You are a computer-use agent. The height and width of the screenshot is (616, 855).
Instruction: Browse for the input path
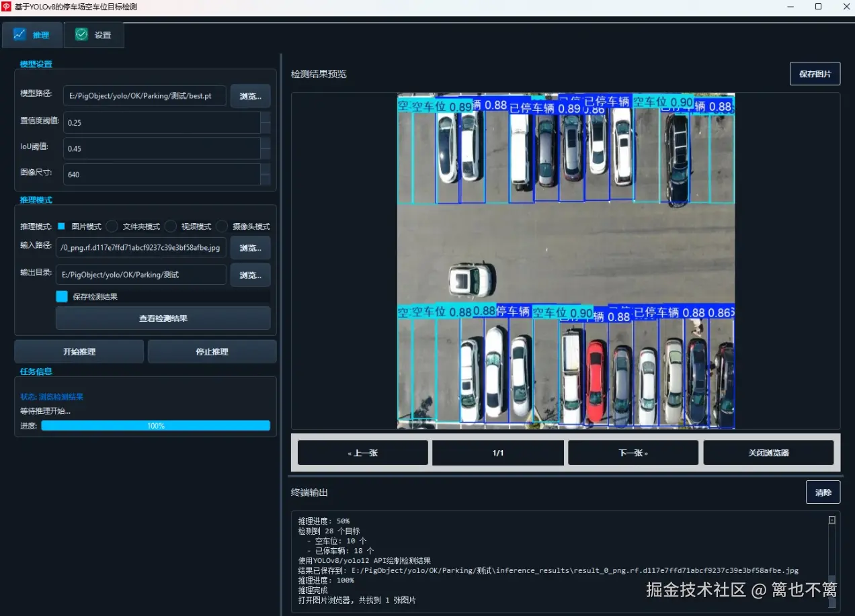tap(251, 248)
